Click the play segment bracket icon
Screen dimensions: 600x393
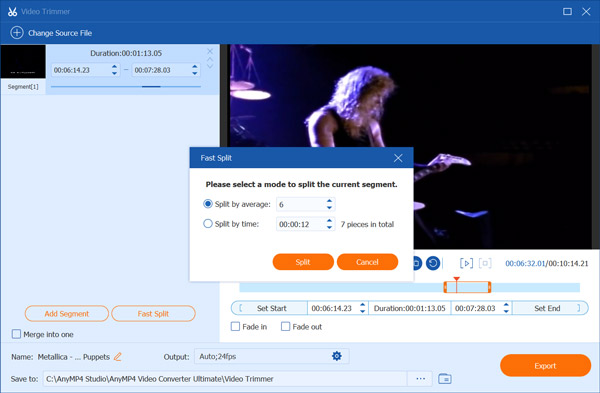[466, 263]
